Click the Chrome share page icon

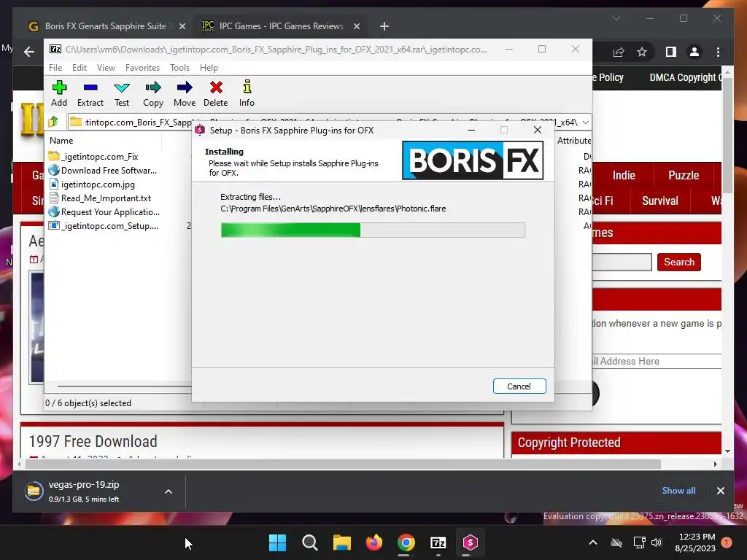[x=619, y=52]
